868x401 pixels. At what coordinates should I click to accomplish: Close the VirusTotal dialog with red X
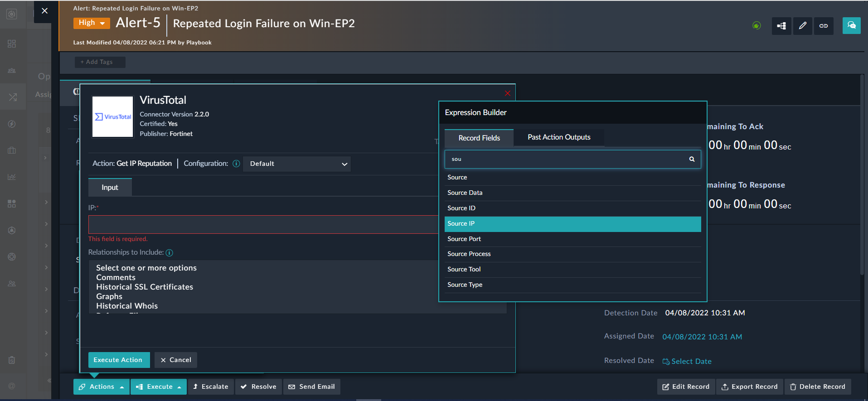click(x=508, y=93)
